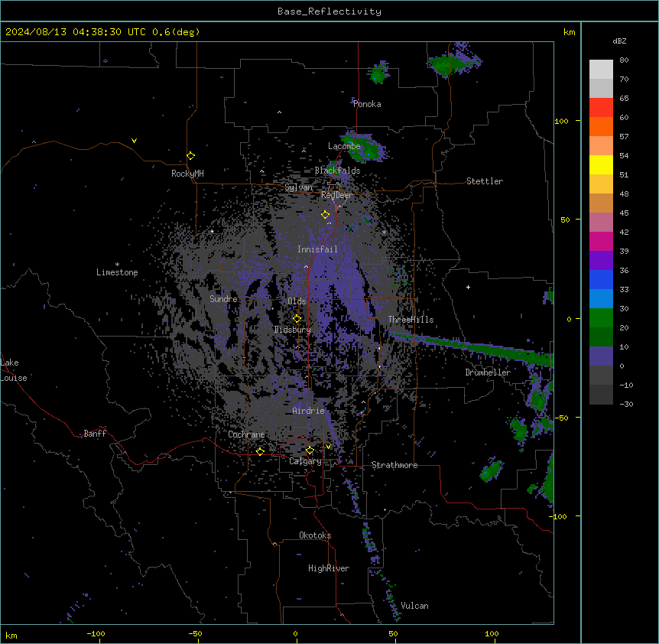Pick the magenta swatch between 42 and 39 dBZ
The image size is (659, 644).
pos(601,241)
